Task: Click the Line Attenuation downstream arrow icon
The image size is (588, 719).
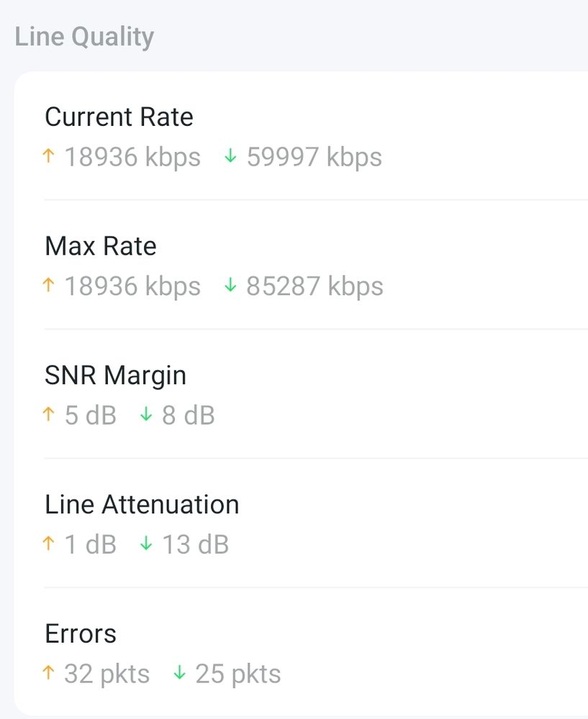Action: pos(146,544)
